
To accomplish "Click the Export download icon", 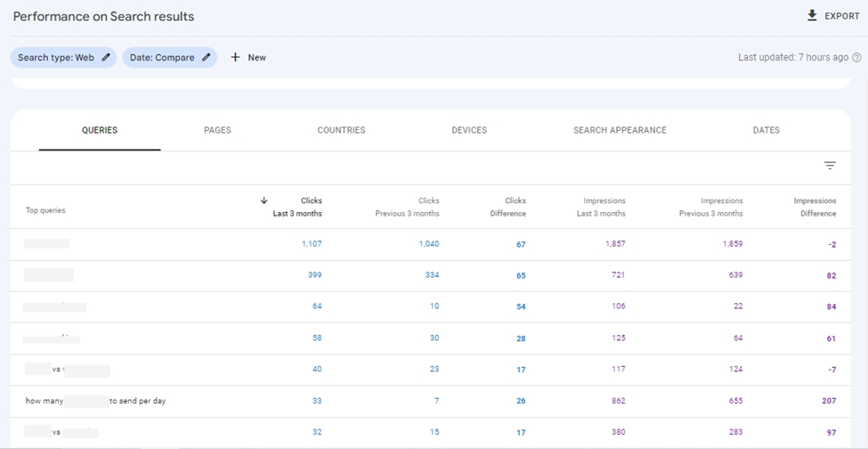I will coord(811,16).
